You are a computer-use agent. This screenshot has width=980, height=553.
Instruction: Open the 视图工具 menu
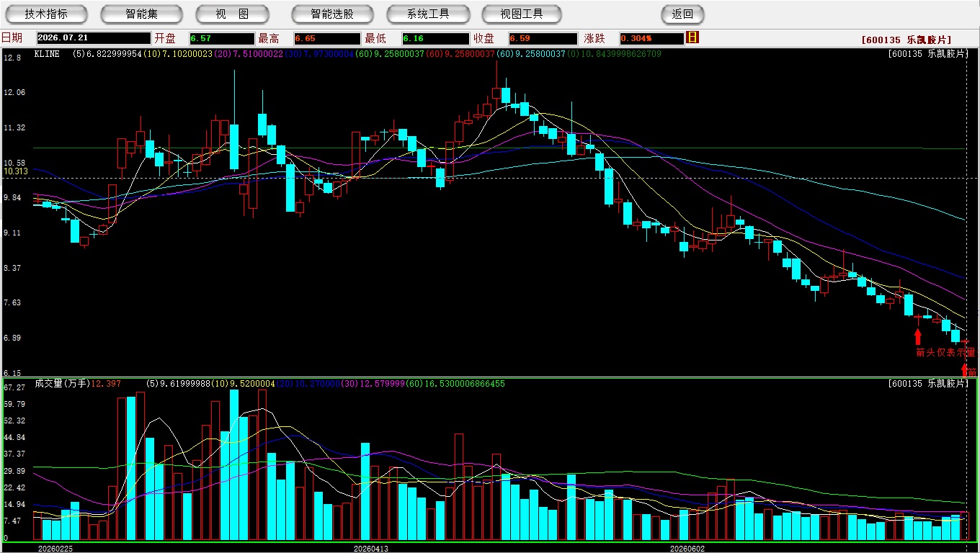pyautogui.click(x=522, y=14)
